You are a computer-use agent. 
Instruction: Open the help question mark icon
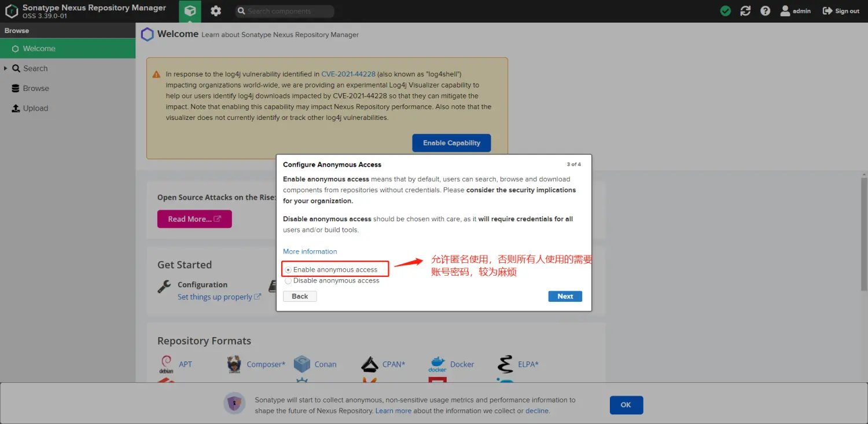(x=765, y=11)
